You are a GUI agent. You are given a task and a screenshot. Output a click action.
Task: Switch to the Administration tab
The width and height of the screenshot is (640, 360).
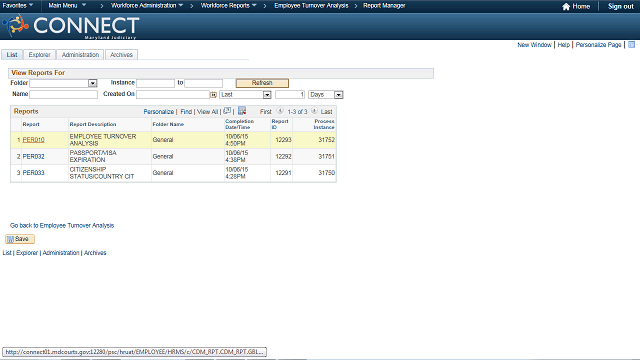(80, 55)
